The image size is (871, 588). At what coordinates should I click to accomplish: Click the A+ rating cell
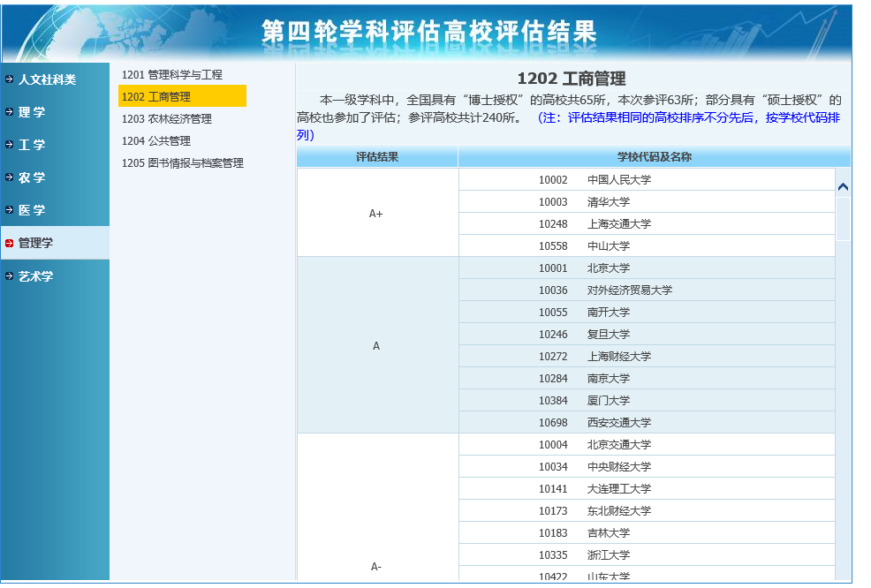pos(377,213)
